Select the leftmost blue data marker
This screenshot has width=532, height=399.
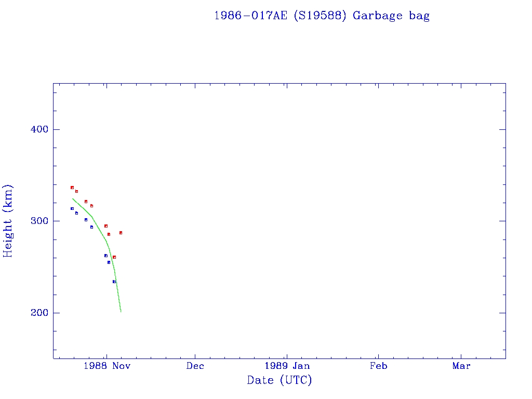(72, 209)
